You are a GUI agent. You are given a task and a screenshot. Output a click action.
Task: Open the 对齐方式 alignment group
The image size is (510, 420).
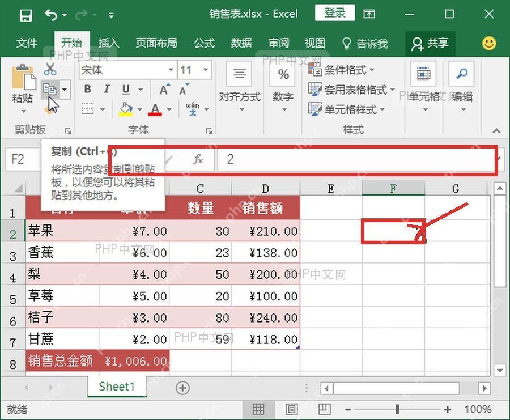(240, 86)
